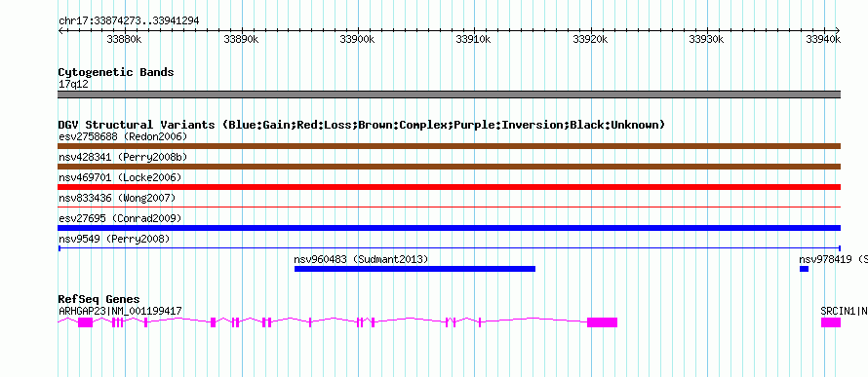
Task: Open variant label esv2758688 (Redon2006)
Action: (123, 136)
